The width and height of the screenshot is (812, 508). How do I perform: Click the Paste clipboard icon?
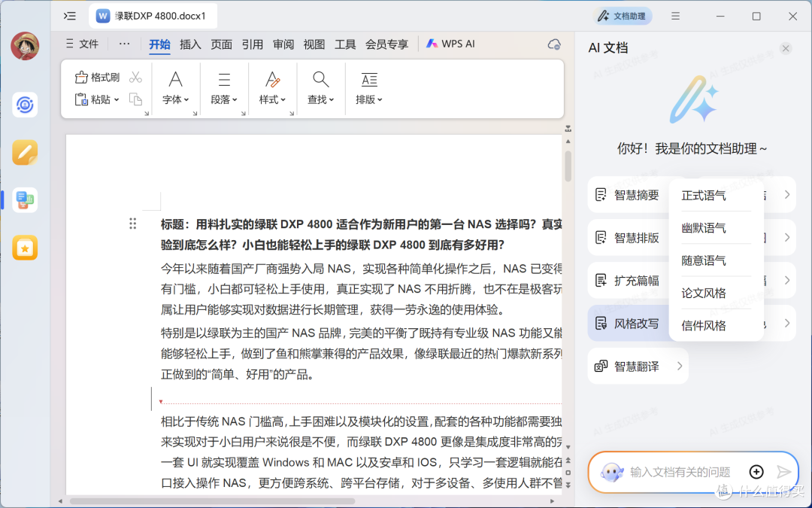(x=81, y=99)
